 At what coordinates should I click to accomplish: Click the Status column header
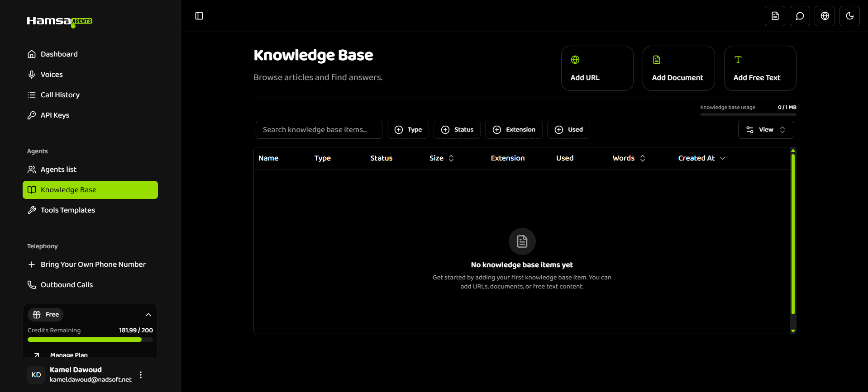tap(382, 158)
